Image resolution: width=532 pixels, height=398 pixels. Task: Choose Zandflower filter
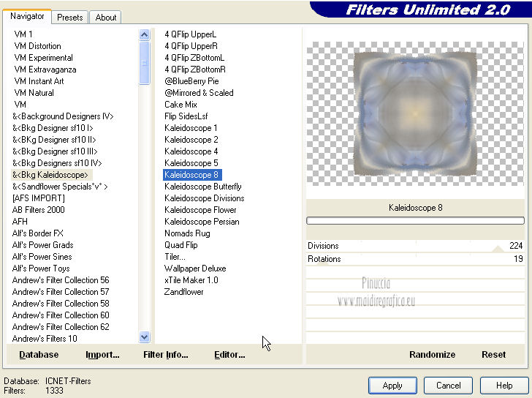click(183, 292)
